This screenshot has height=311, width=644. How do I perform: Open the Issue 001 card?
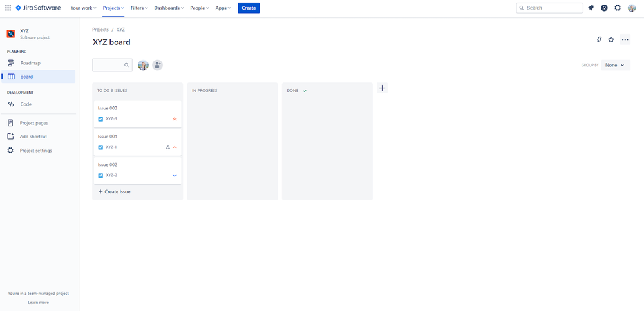click(x=138, y=142)
